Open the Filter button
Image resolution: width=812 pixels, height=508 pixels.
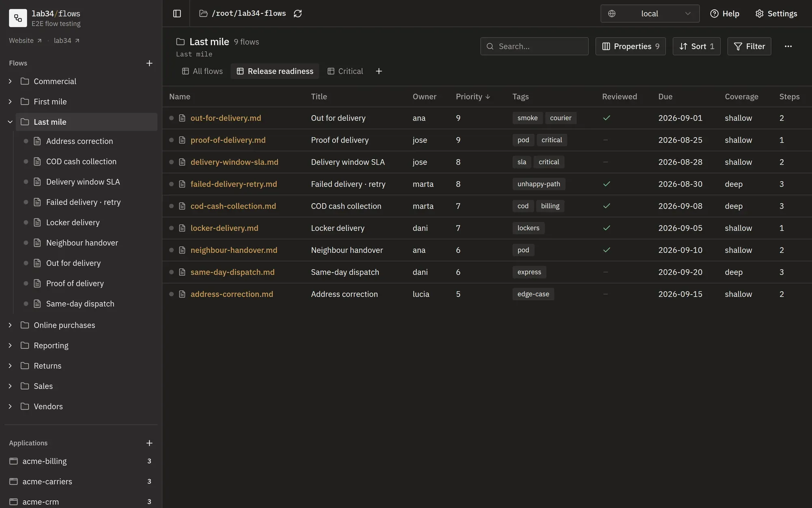point(749,46)
